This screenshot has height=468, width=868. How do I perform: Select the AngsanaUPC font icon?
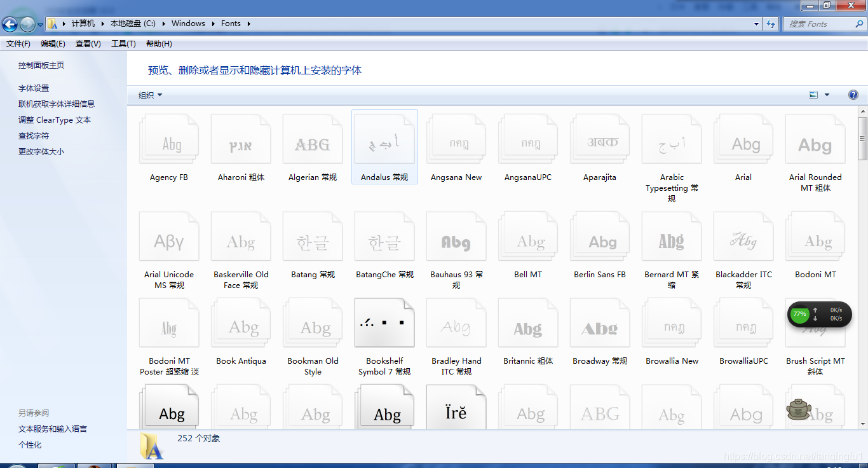528,140
